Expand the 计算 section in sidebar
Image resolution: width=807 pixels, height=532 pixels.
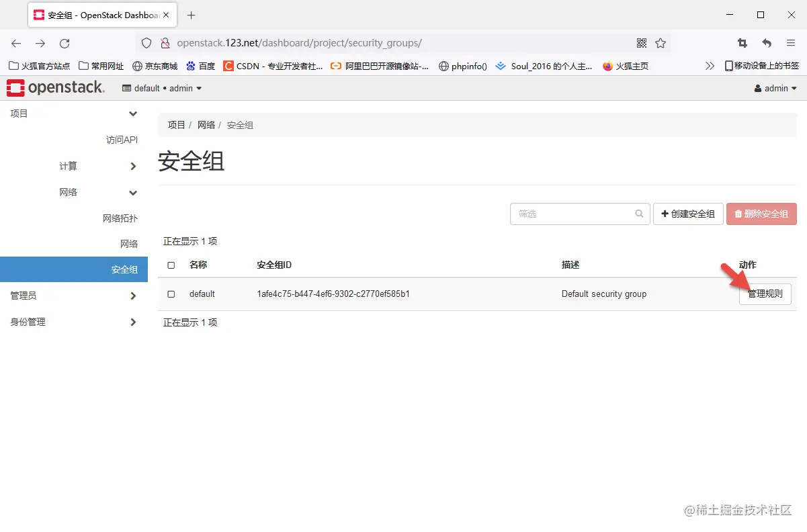click(x=68, y=165)
